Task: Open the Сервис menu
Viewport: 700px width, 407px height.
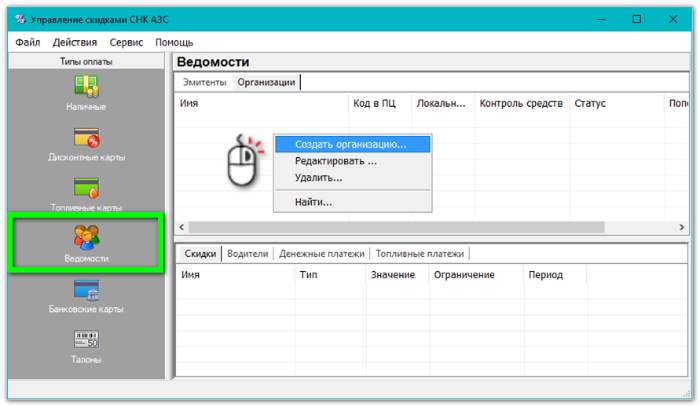Action: coord(126,43)
